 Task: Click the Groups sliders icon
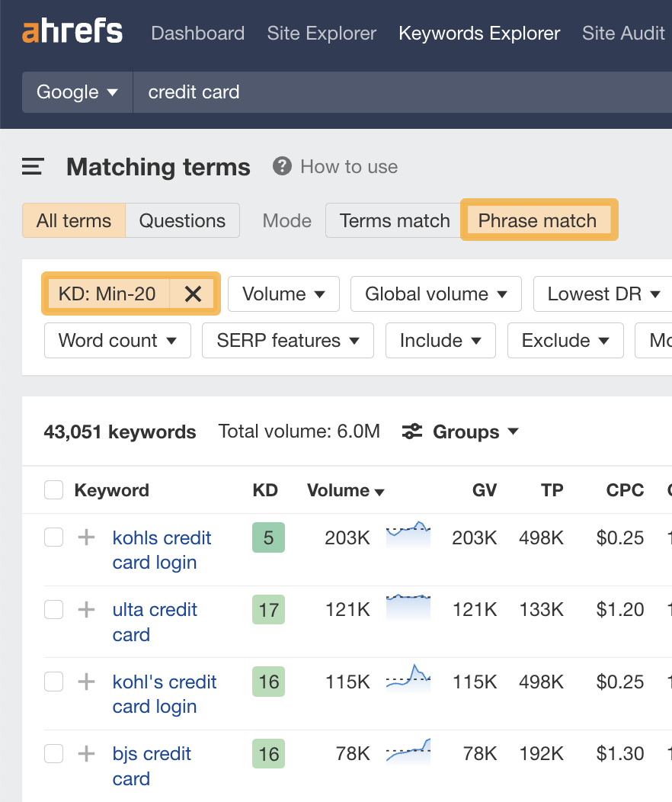[411, 431]
